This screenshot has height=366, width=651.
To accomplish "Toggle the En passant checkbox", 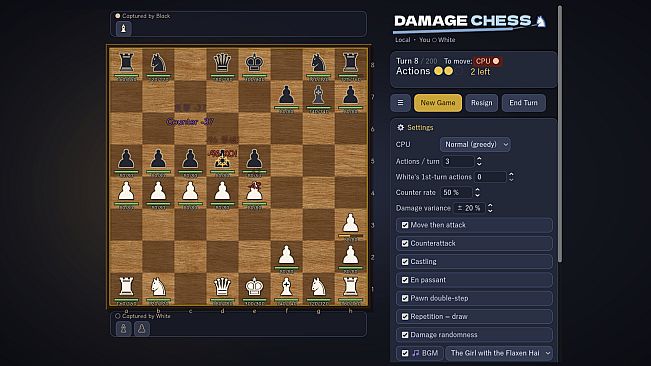I will [x=405, y=280].
